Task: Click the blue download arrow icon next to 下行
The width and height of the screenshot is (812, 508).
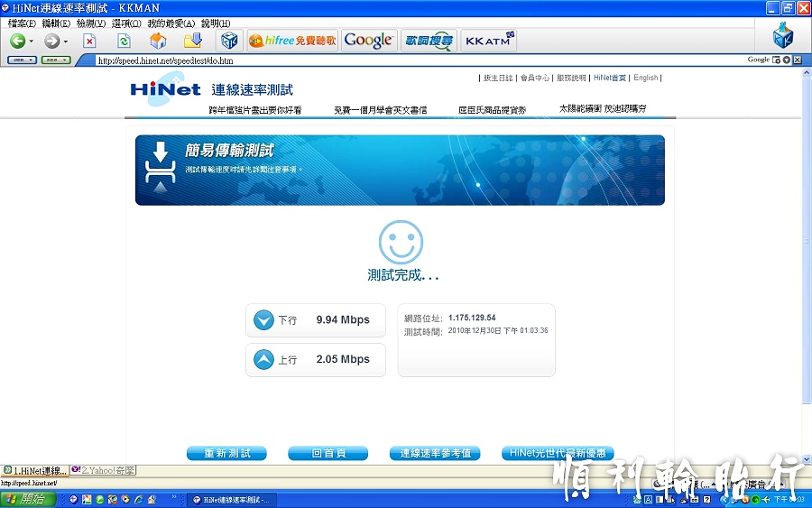Action: (x=263, y=320)
